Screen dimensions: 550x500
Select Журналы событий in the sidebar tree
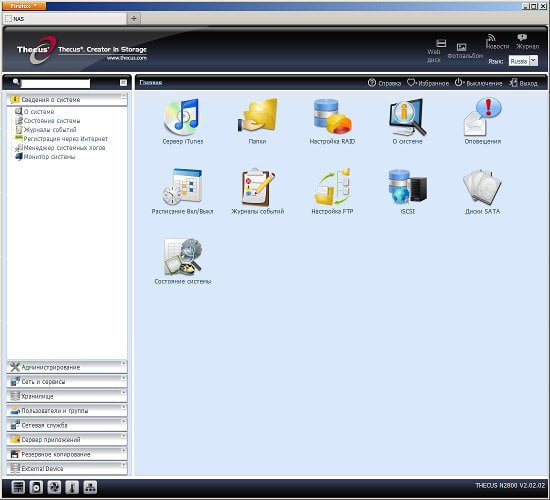coord(50,129)
